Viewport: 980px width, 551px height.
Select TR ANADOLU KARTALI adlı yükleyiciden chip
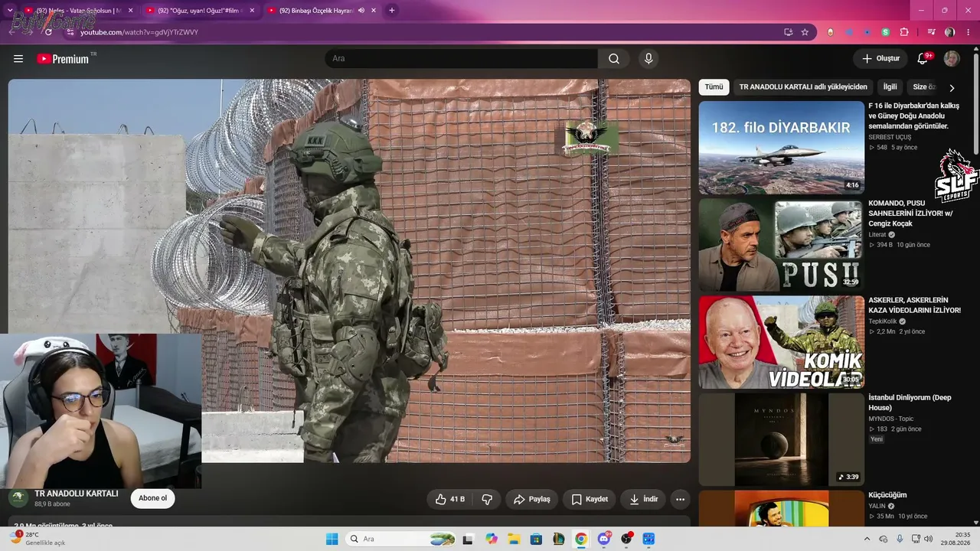tap(803, 87)
